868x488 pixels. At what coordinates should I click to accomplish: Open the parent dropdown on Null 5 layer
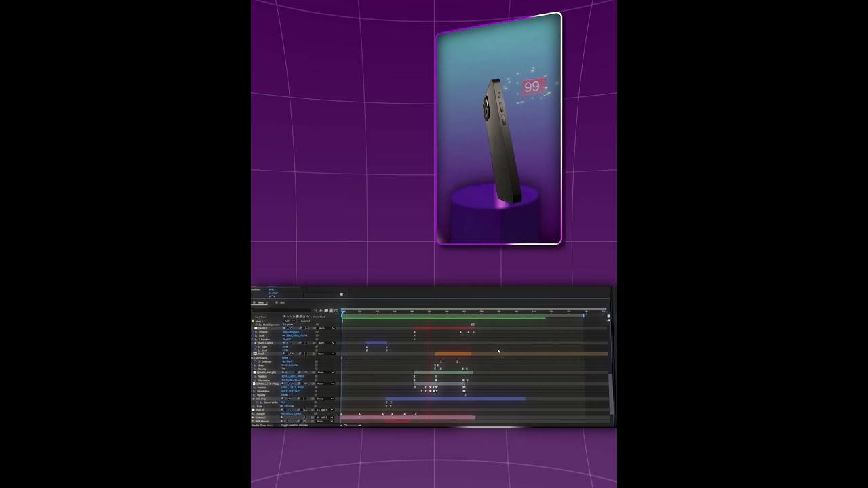click(327, 328)
